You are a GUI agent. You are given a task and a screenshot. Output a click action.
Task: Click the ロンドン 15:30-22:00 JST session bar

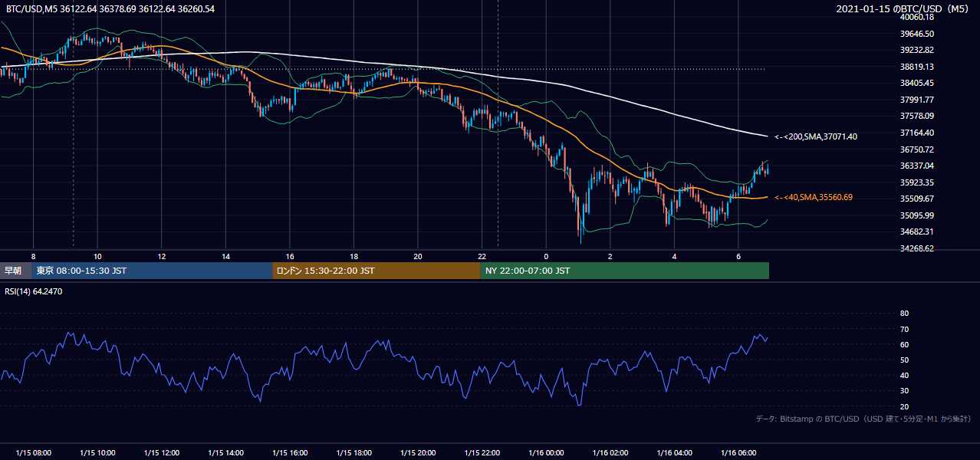pos(377,271)
